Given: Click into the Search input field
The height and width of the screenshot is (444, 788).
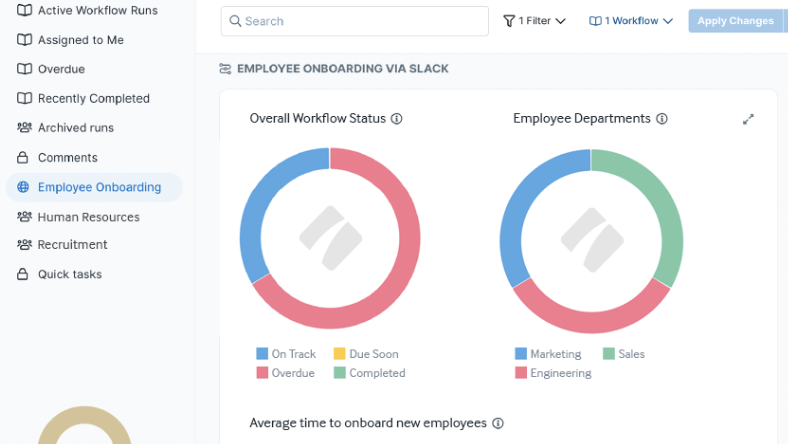Looking at the screenshot, I should tap(360, 21).
